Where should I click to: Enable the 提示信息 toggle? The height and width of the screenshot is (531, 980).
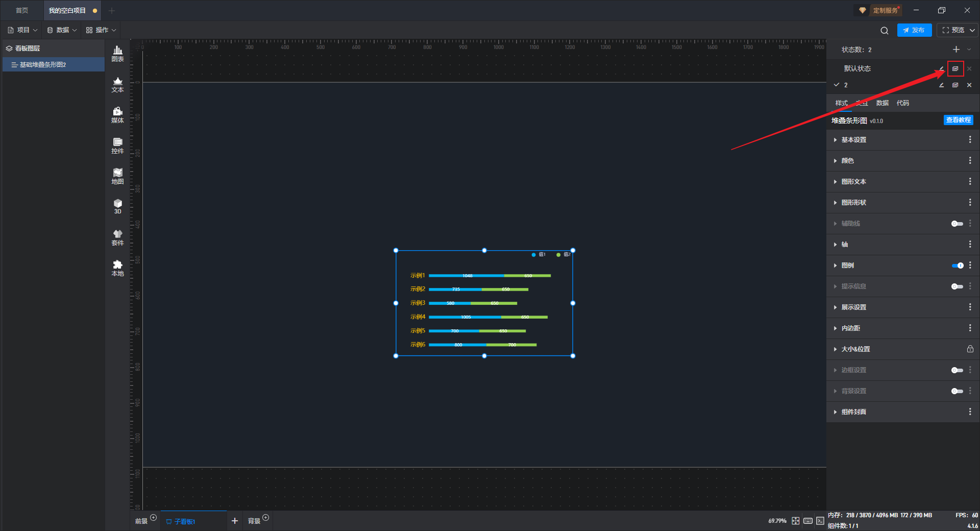click(957, 286)
